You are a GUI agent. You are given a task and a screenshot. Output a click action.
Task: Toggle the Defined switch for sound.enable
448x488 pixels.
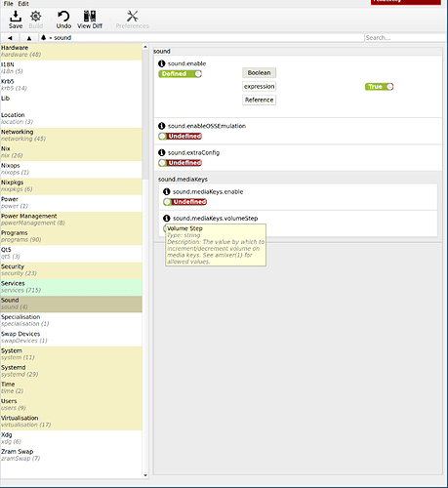(180, 74)
